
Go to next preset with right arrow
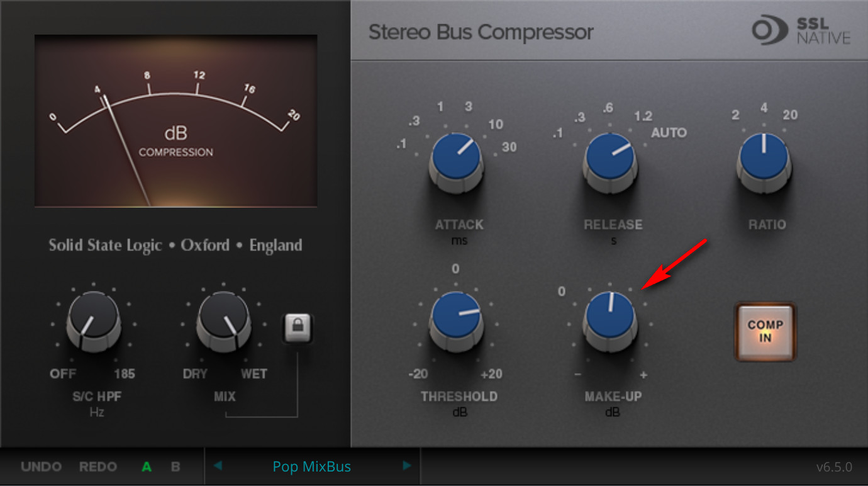(406, 466)
